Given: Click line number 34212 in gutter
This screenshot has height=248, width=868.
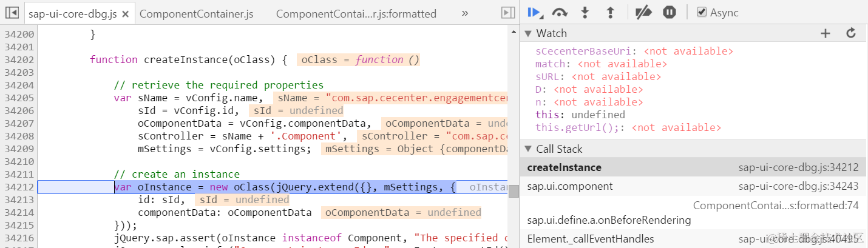Looking at the screenshot, I should pos(19,187).
